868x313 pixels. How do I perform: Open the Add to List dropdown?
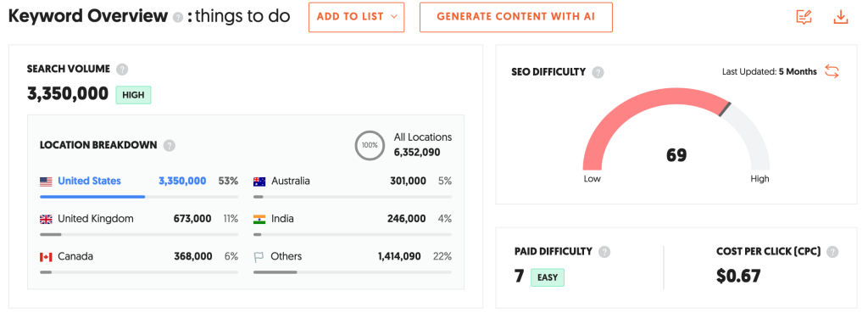tap(357, 17)
